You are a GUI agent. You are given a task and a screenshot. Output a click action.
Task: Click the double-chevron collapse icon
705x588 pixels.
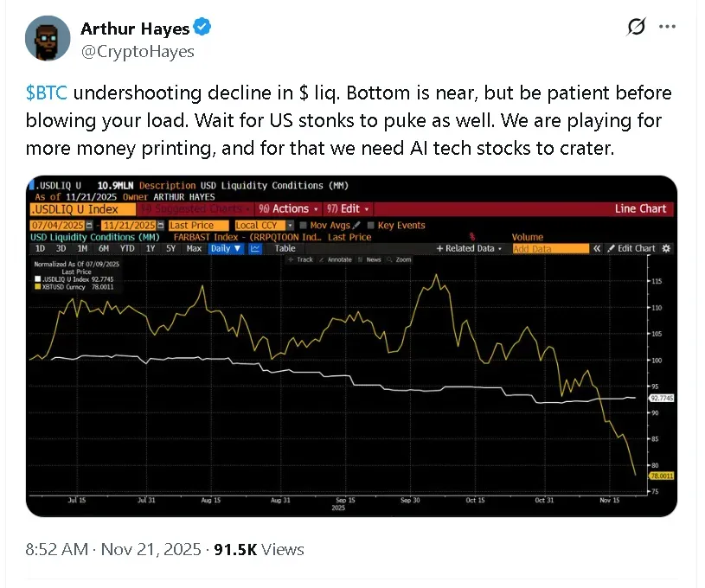(597, 248)
